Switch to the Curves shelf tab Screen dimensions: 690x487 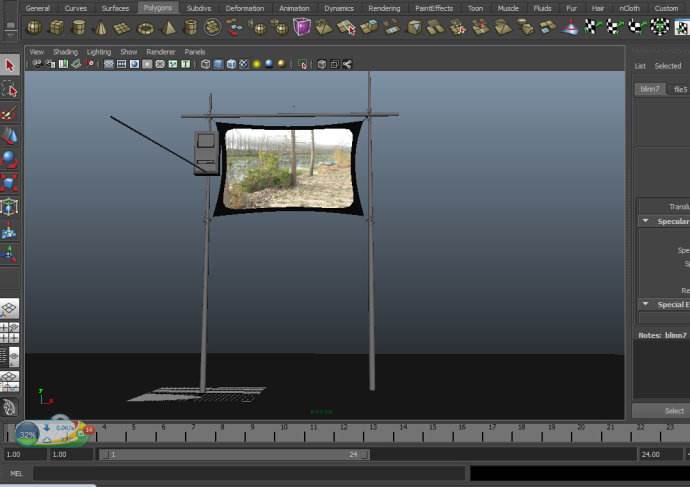coord(76,8)
